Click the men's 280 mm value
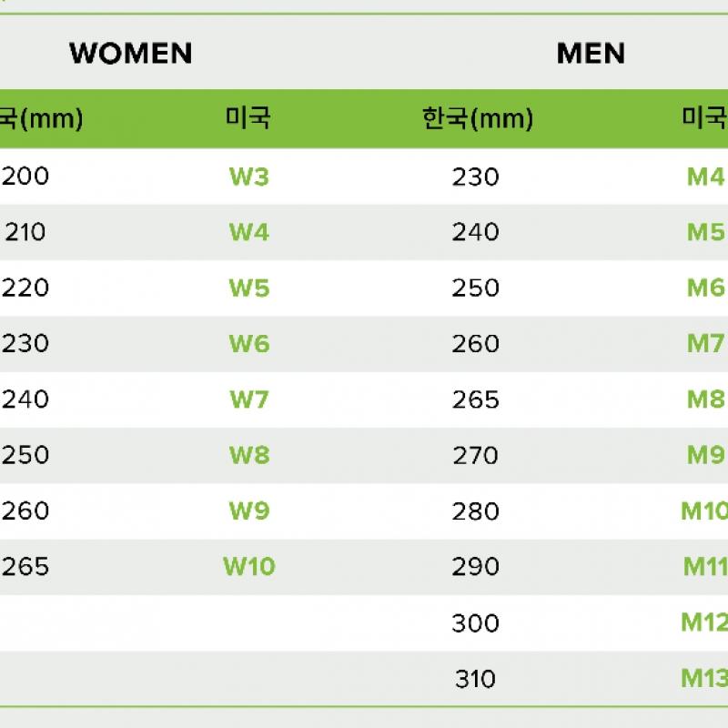728x728 pixels. pyautogui.click(x=475, y=511)
